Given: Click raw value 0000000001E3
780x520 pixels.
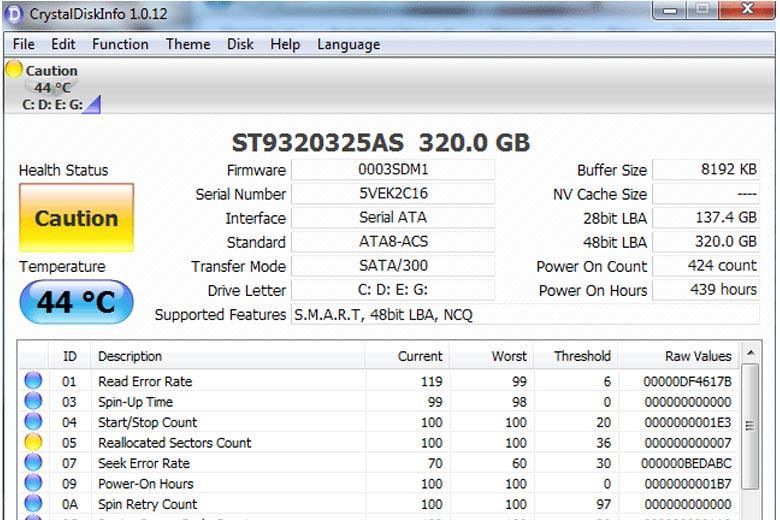Looking at the screenshot, I should point(688,422).
